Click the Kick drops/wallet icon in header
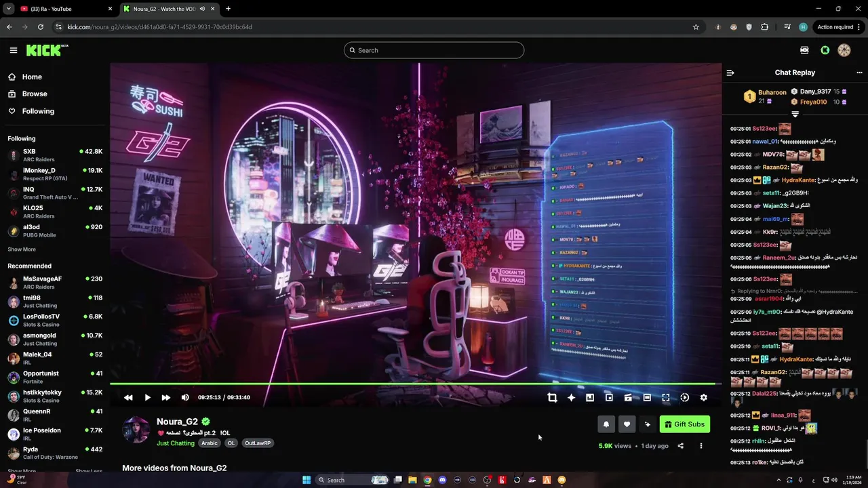 (x=804, y=50)
